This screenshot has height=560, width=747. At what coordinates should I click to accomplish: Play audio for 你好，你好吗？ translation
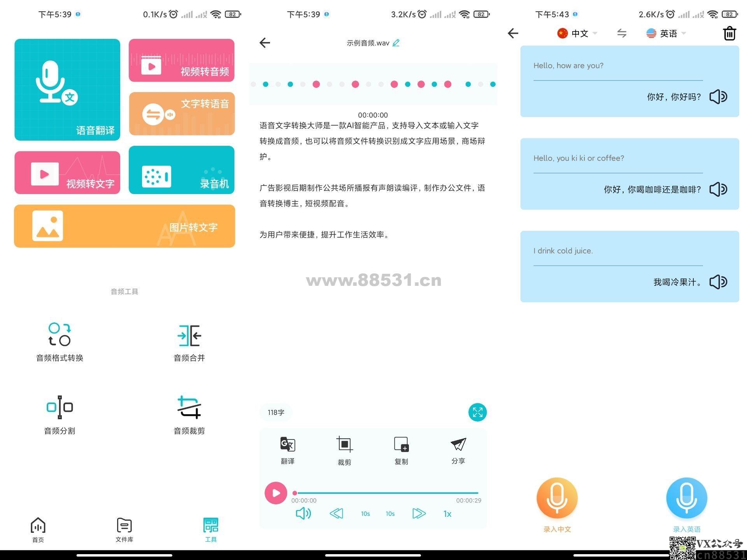[718, 96]
